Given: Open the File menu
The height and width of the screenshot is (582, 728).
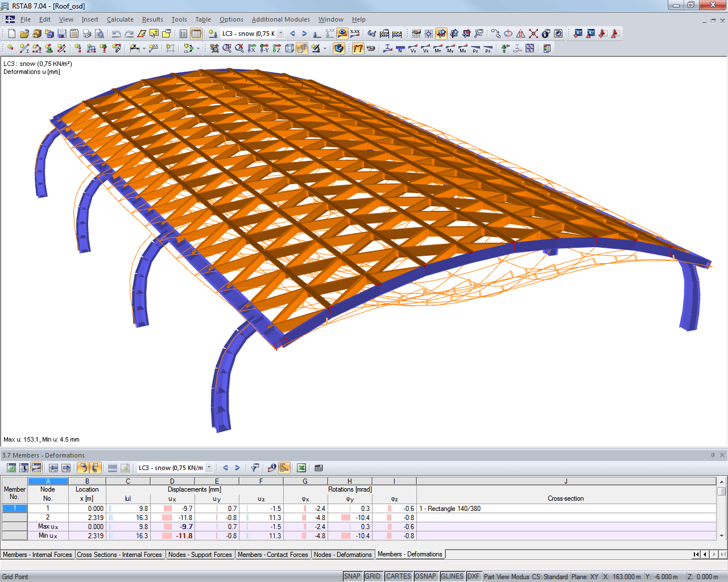Looking at the screenshot, I should tap(26, 19).
